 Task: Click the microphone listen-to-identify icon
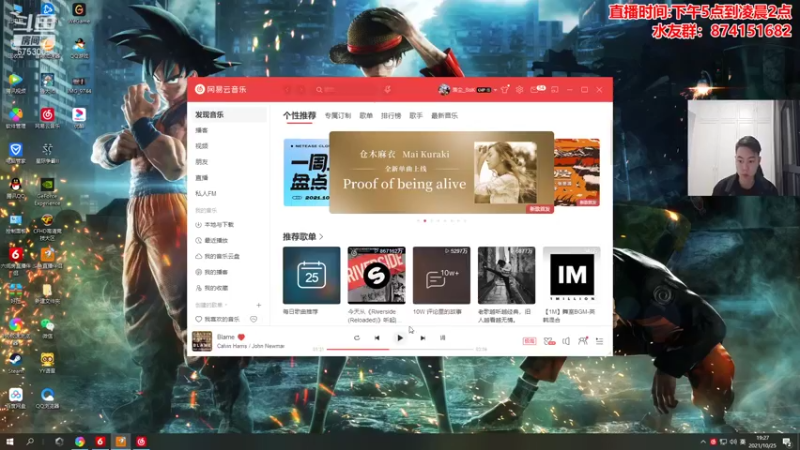point(388,90)
